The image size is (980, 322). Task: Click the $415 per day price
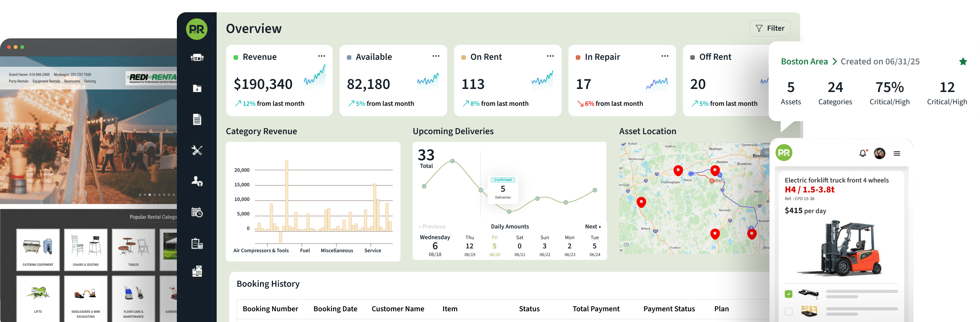(x=805, y=210)
